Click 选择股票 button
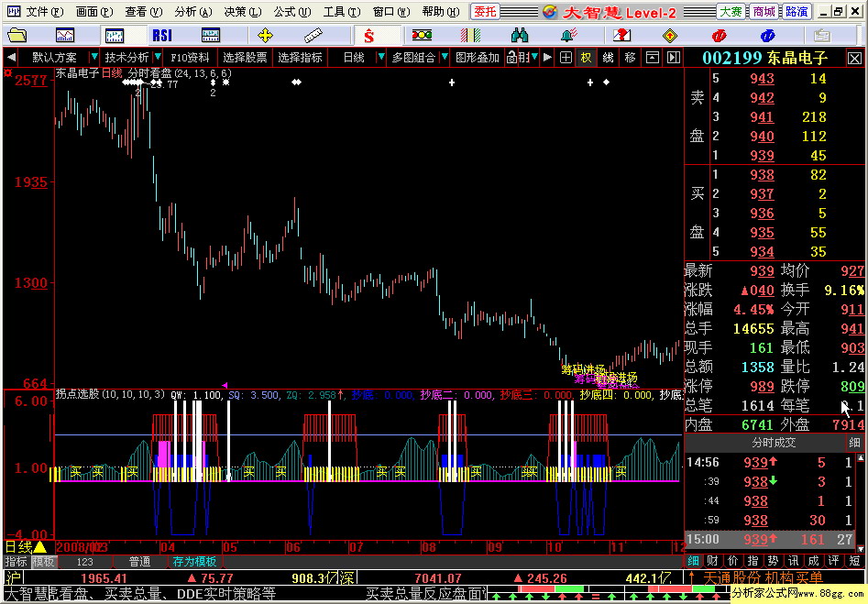 tap(245, 57)
